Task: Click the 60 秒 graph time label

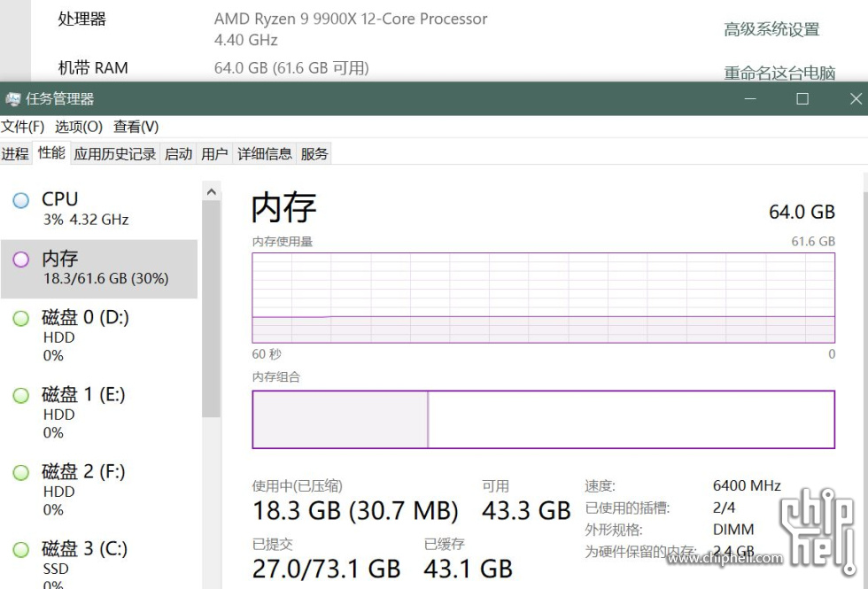Action: point(267,354)
